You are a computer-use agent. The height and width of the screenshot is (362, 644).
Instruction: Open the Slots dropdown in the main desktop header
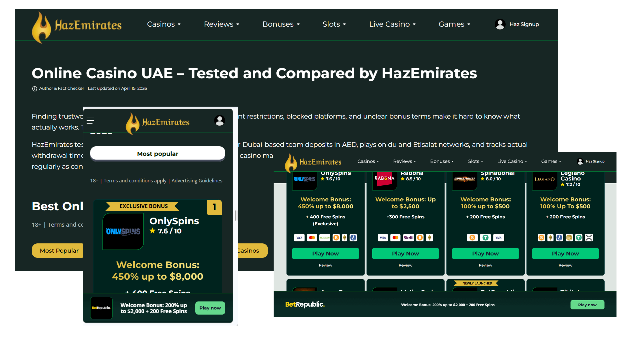pyautogui.click(x=334, y=24)
